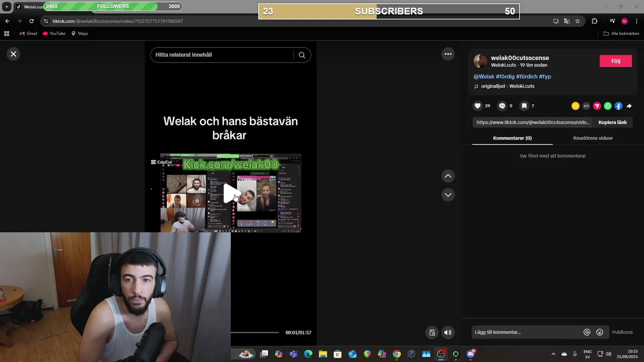Open Google Chrome from taskbar

coord(397,354)
